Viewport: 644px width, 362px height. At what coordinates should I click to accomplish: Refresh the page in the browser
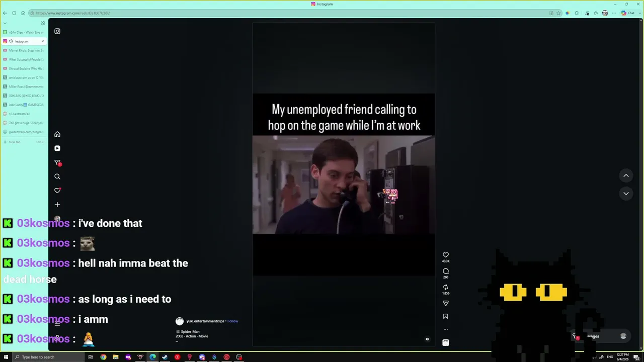pos(14,13)
